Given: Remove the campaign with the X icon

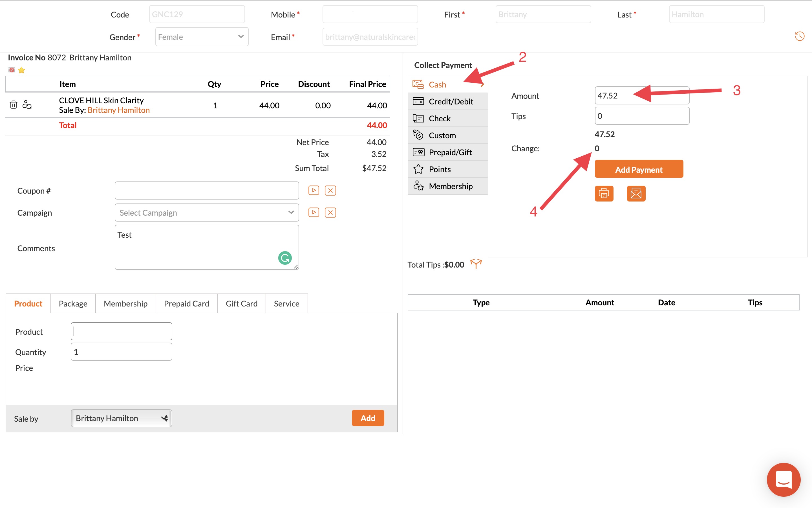Looking at the screenshot, I should [x=330, y=212].
